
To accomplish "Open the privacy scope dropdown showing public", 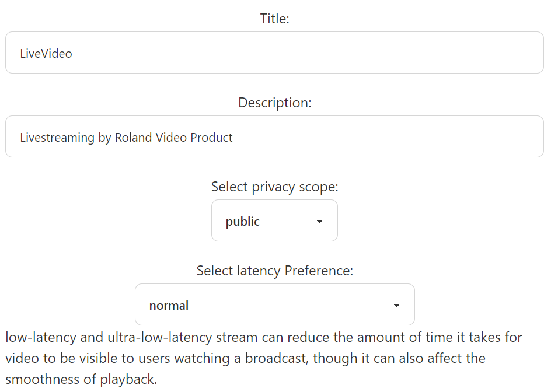I will tap(274, 220).
